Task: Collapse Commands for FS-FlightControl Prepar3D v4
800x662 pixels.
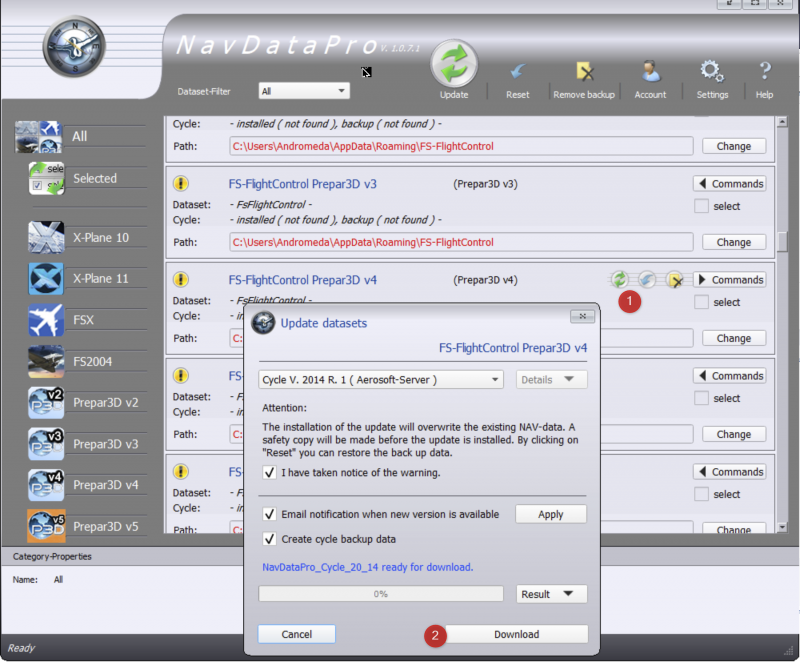Action: 730,279
